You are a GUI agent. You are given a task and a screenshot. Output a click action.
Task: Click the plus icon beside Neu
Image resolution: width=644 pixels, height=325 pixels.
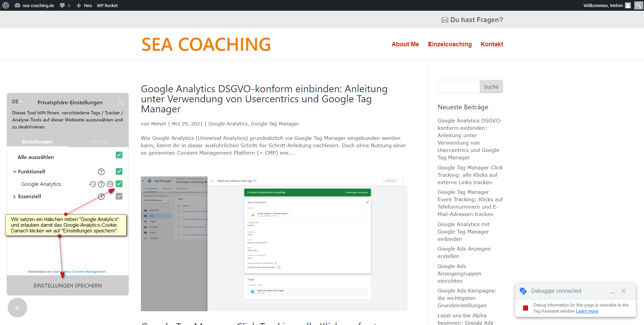pyautogui.click(x=78, y=5)
